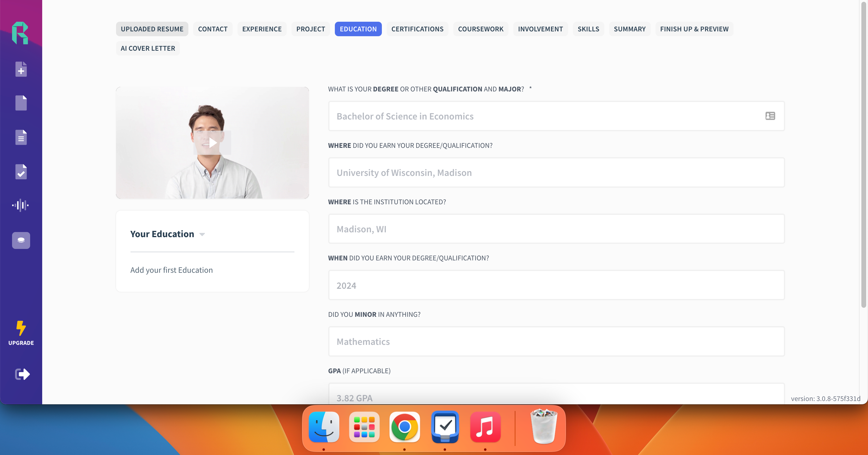
Task: Click the document checkmark sidebar icon
Action: 21,172
